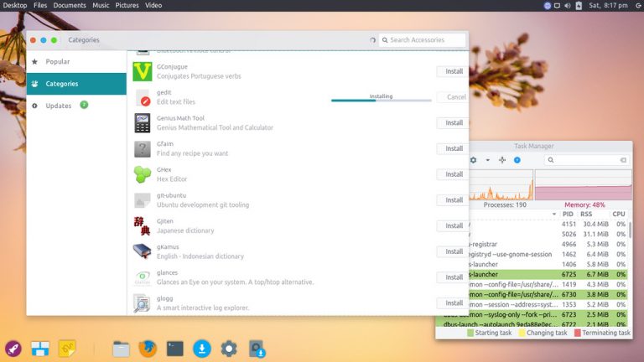
Task: Click the sort arrow in the task column header
Action: [554, 215]
